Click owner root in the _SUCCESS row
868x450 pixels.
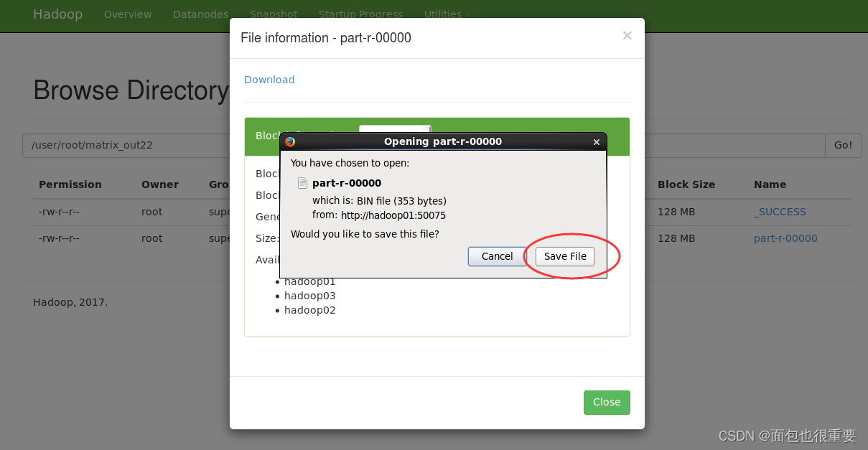pos(152,212)
